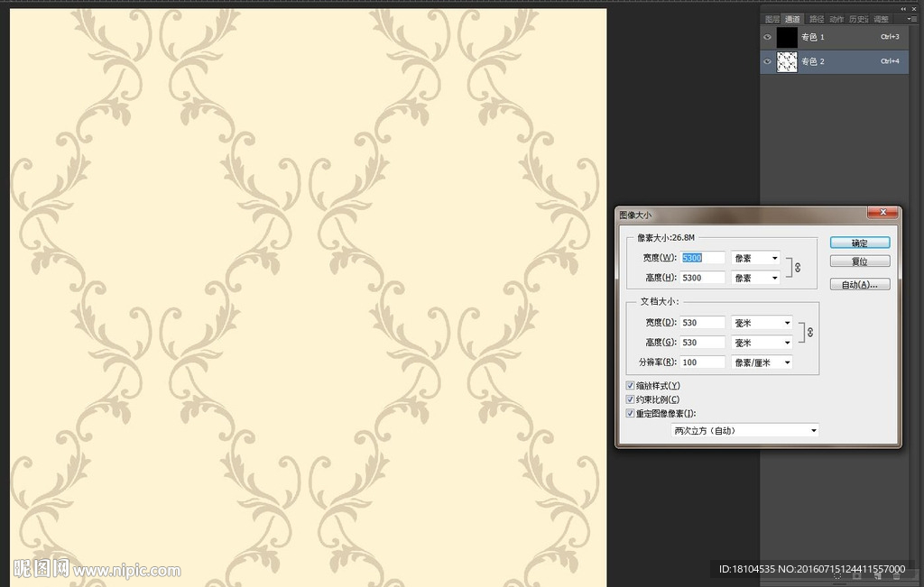The width and height of the screenshot is (924, 587).
Task: Click the load channel as selection icon
Action: tap(837, 576)
